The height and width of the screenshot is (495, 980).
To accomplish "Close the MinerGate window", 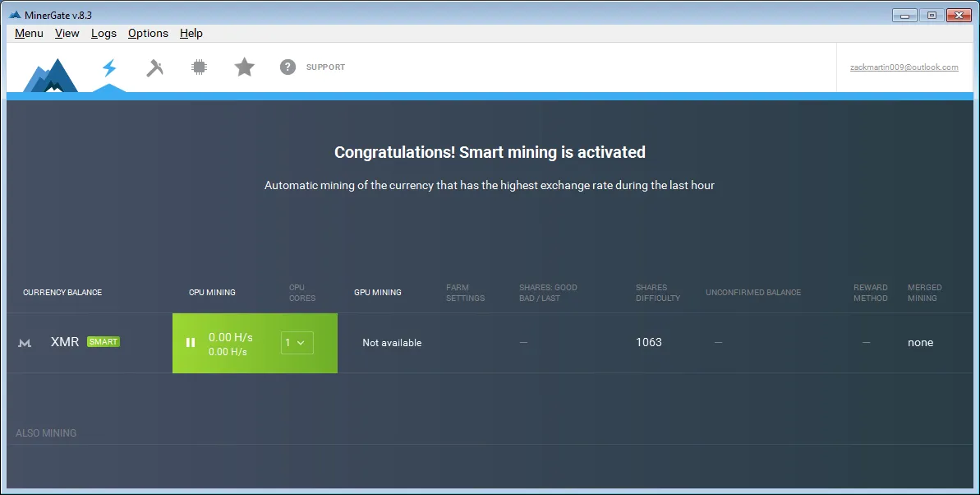I will click(x=959, y=15).
